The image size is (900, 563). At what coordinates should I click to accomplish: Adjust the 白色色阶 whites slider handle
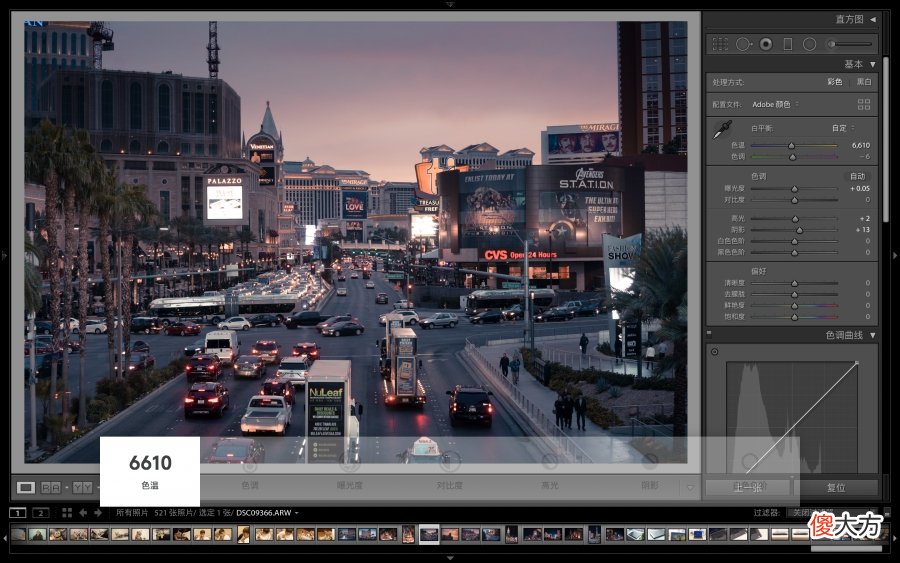tap(794, 241)
